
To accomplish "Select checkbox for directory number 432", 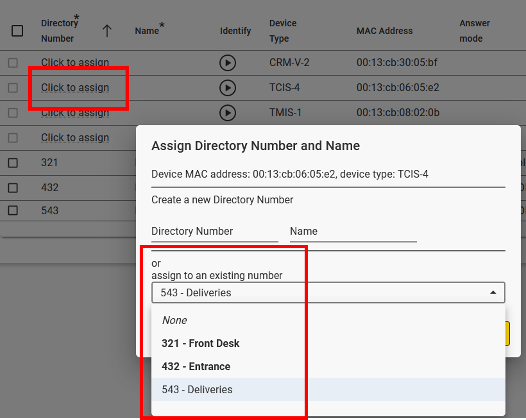I will click(x=13, y=188).
